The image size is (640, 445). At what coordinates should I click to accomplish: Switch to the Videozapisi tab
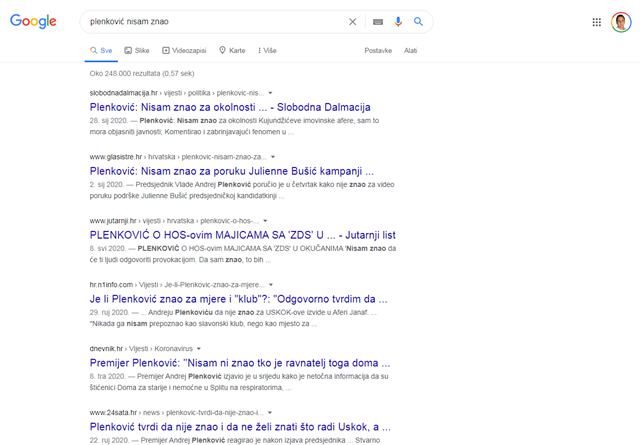(x=183, y=50)
